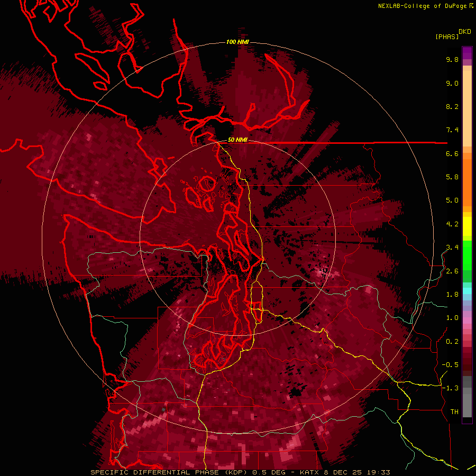The height and width of the screenshot is (476, 476).
Task: Click the 3.4 legend value
Action: pos(452,248)
